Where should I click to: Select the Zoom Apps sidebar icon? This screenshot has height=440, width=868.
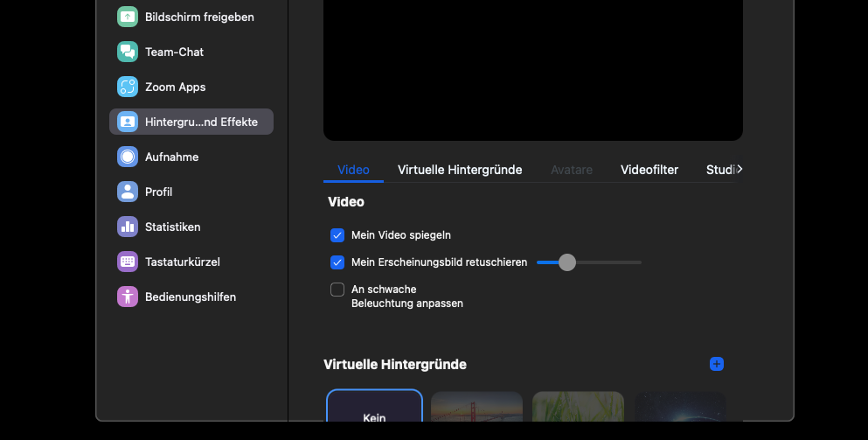tap(128, 87)
